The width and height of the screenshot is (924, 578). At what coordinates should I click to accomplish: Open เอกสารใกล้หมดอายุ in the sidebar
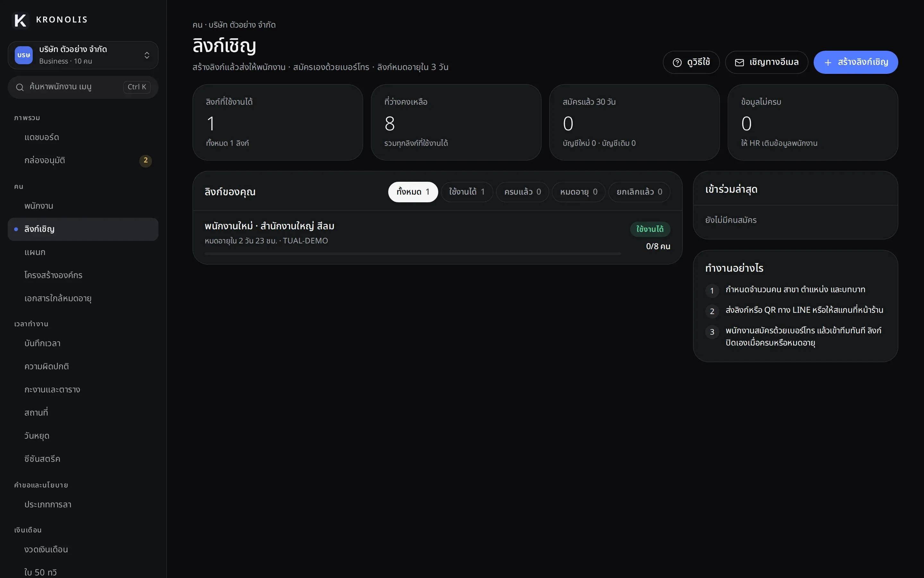click(83, 299)
